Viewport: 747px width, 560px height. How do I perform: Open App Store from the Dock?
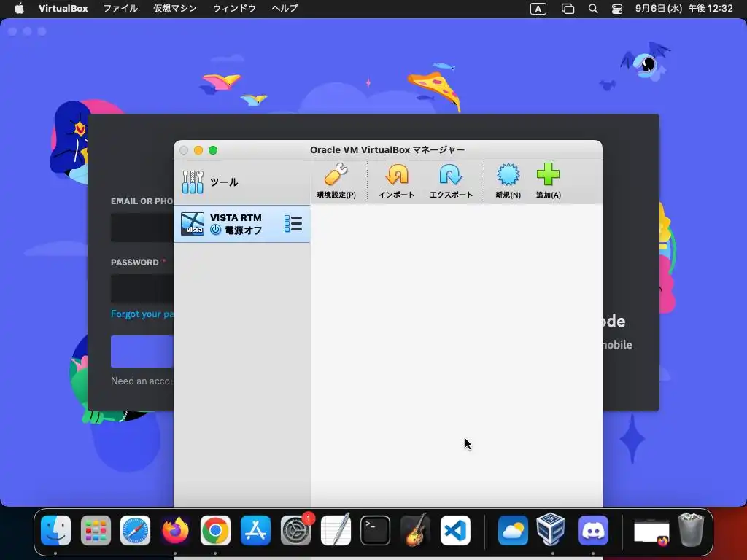(255, 530)
